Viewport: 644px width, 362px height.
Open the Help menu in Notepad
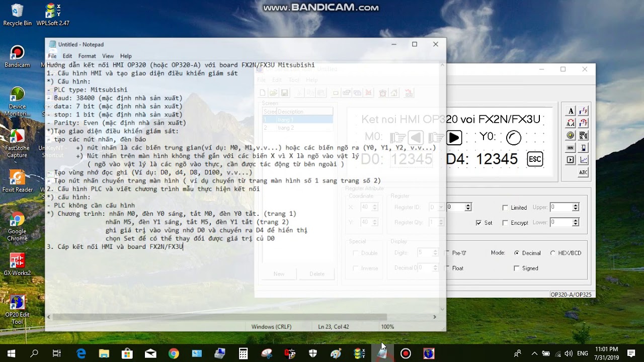point(126,56)
